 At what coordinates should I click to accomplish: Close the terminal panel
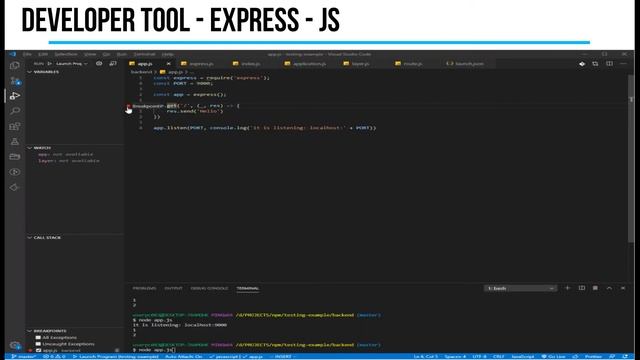click(x=623, y=288)
